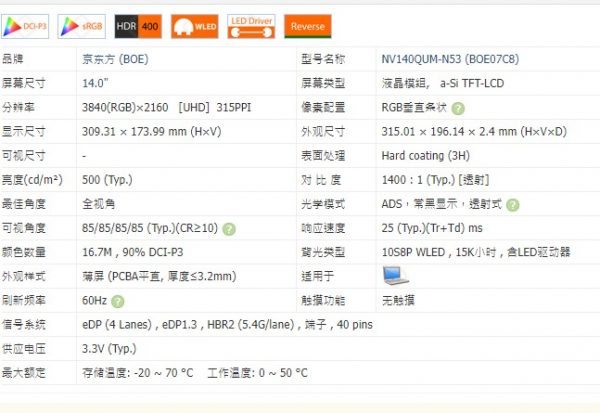Click the 光学模式 label
The width and height of the screenshot is (600, 413).
point(323,204)
